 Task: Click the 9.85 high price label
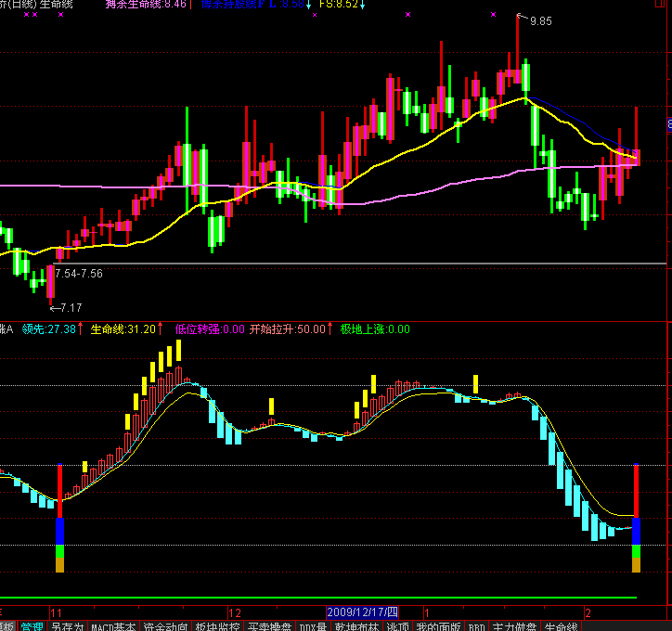541,21
